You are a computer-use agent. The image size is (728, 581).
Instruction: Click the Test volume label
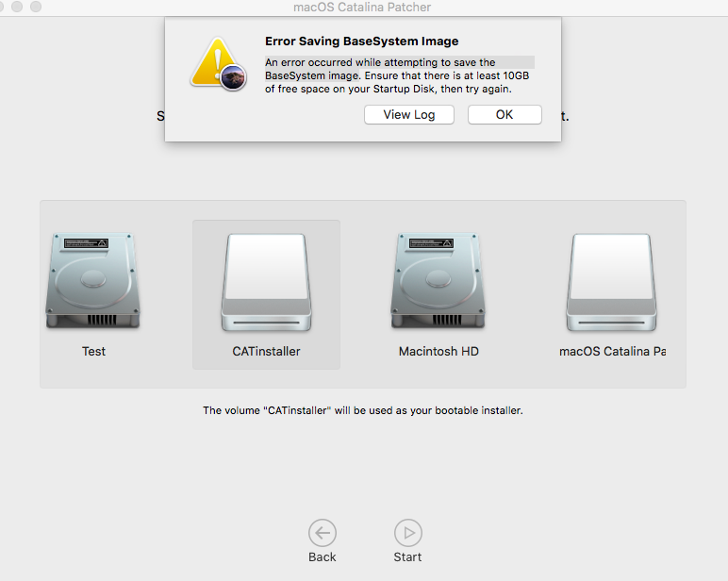[x=93, y=351]
